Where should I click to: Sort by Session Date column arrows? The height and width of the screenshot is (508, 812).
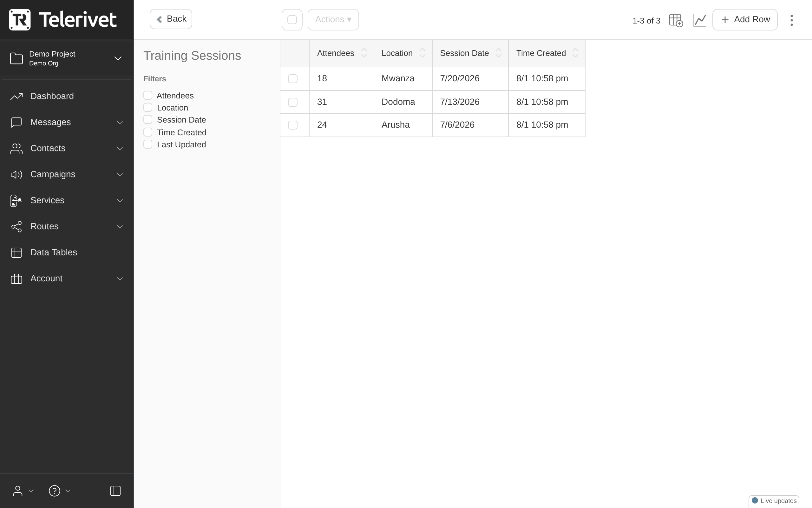[x=499, y=53]
